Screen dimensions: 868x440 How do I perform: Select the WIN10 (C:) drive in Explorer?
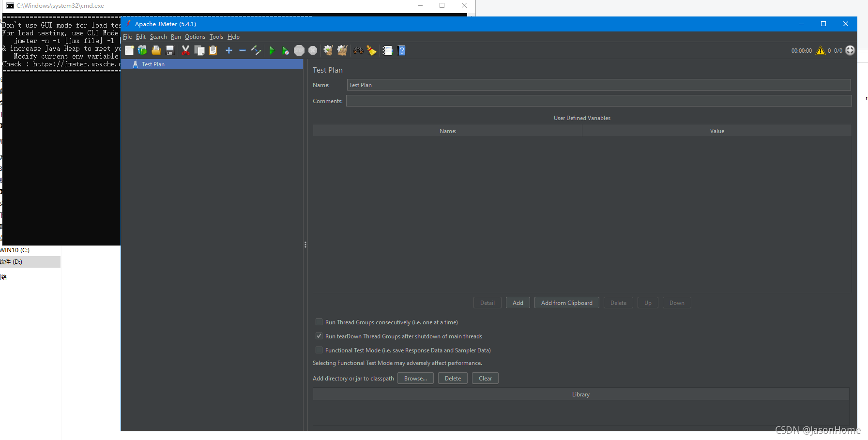[15, 250]
